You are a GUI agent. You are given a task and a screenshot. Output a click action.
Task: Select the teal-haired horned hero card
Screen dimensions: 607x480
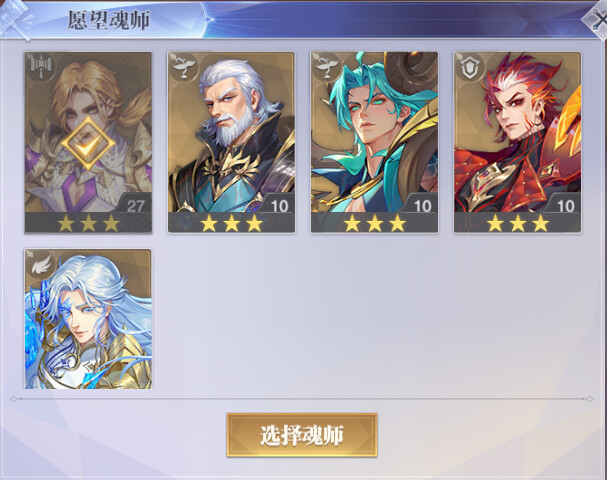pyautogui.click(x=374, y=142)
